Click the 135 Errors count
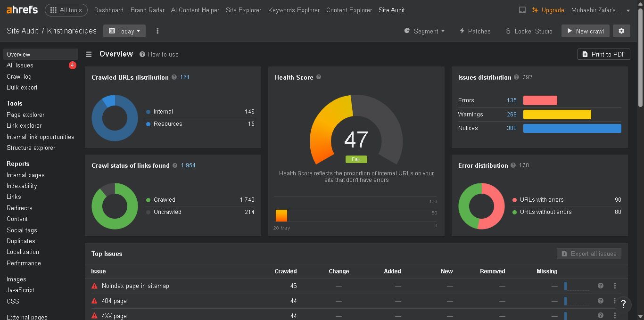644x320 pixels. click(512, 100)
